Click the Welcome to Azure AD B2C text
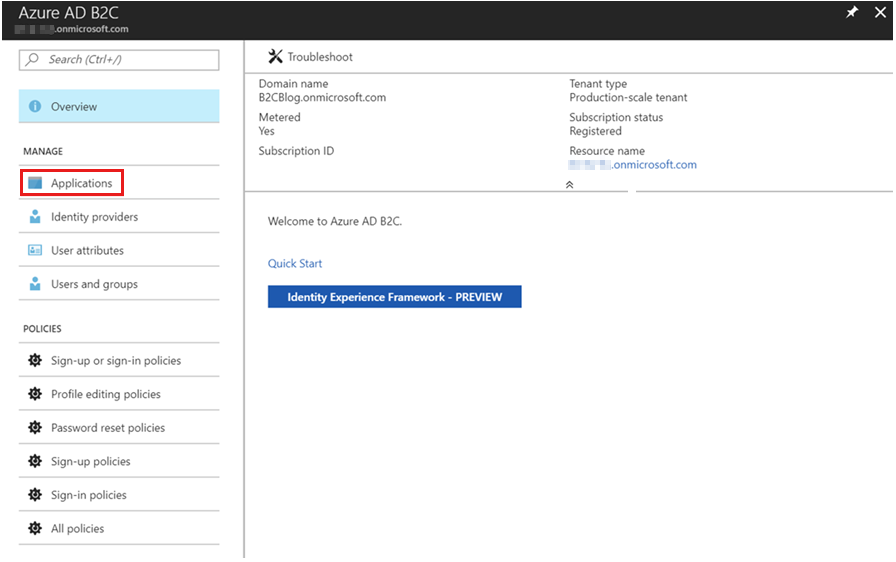 (335, 221)
